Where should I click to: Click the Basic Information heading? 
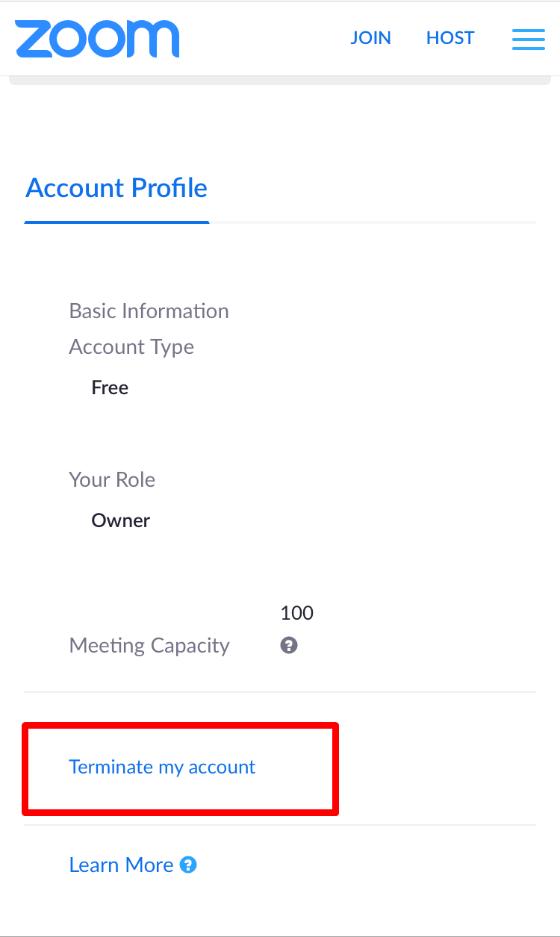tap(149, 311)
